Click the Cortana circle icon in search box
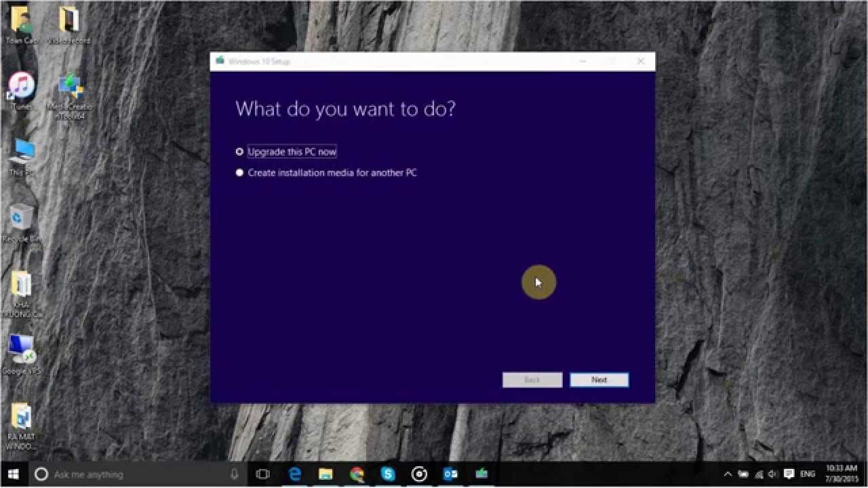 pos(41,474)
